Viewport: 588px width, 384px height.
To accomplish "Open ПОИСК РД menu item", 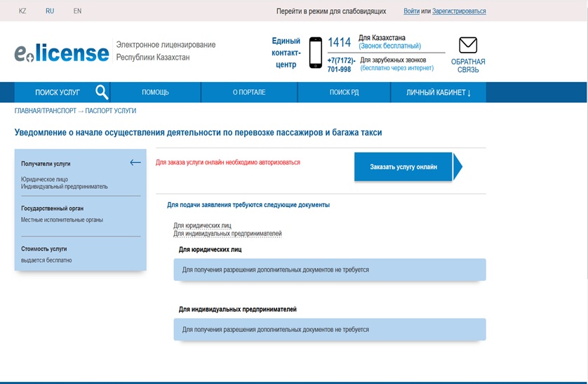I will [x=344, y=92].
